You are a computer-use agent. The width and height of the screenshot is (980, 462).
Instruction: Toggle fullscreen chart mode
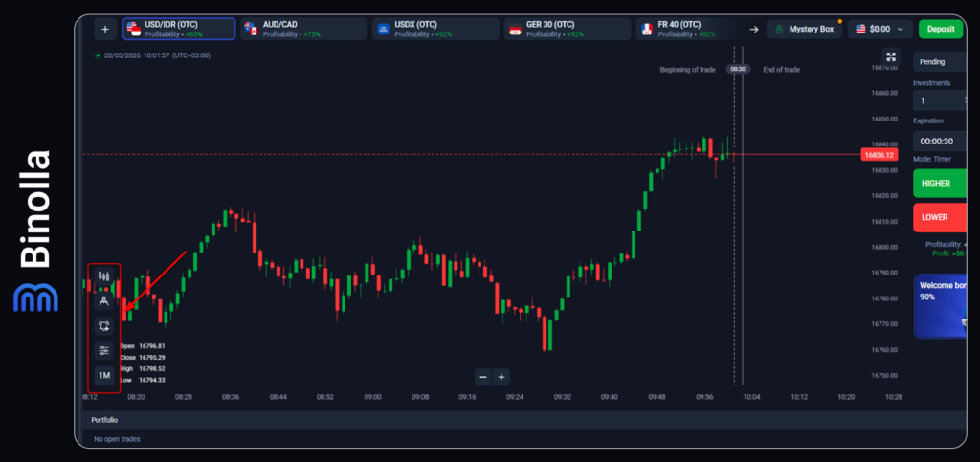click(x=891, y=56)
